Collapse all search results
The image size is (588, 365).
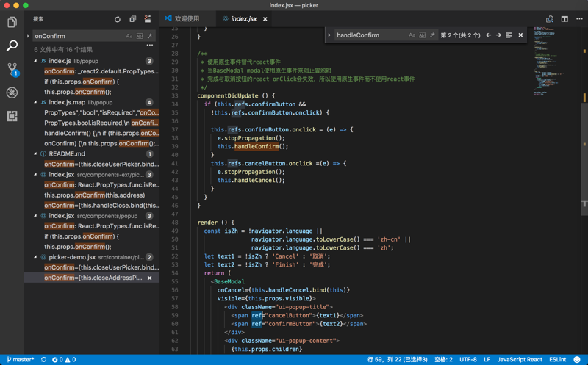(133, 19)
